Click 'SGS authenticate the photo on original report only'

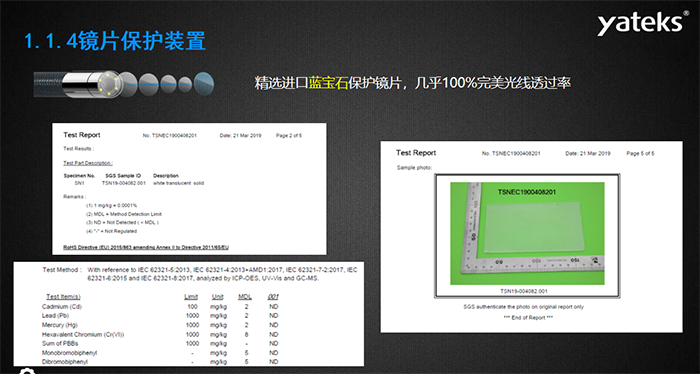(x=524, y=307)
